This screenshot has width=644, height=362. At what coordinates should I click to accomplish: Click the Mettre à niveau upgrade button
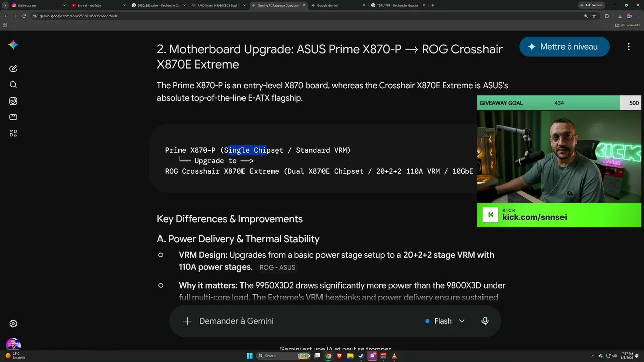tap(565, 47)
